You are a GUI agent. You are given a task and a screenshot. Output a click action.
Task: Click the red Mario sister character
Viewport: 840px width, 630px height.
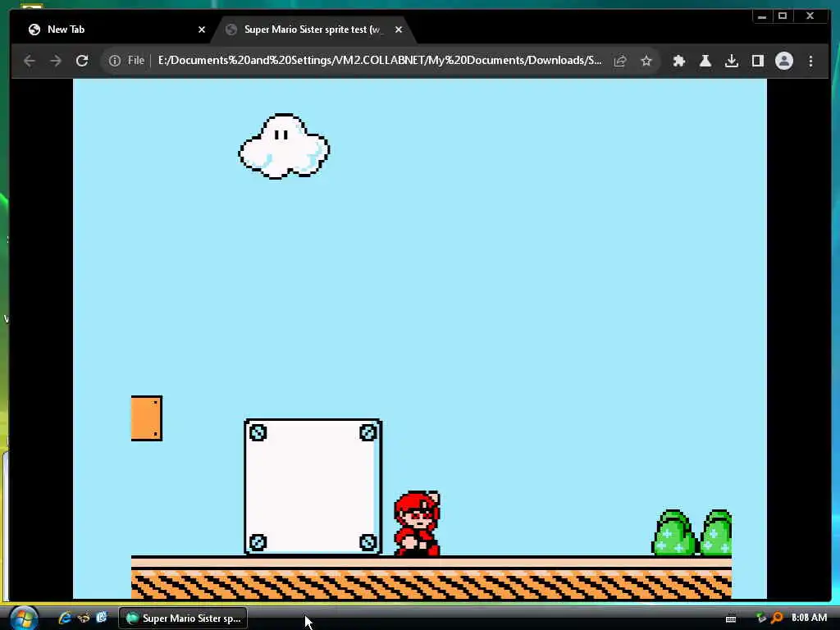(x=418, y=523)
